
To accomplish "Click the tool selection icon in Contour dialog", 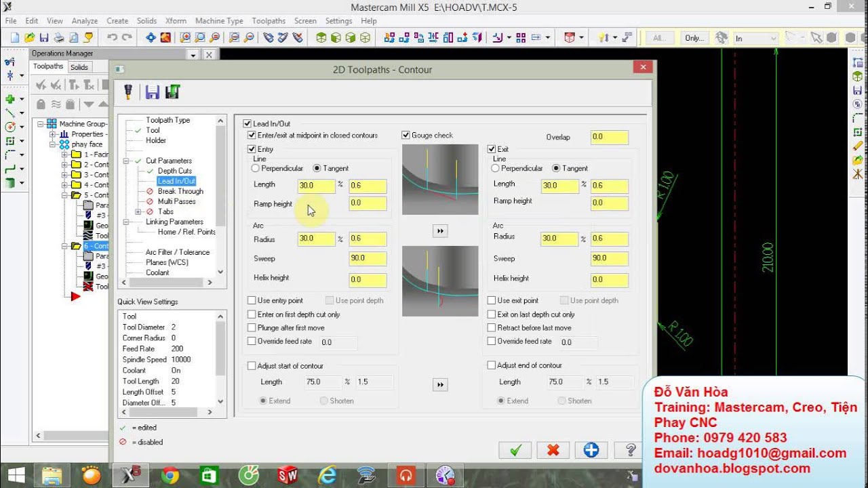I will click(x=127, y=91).
